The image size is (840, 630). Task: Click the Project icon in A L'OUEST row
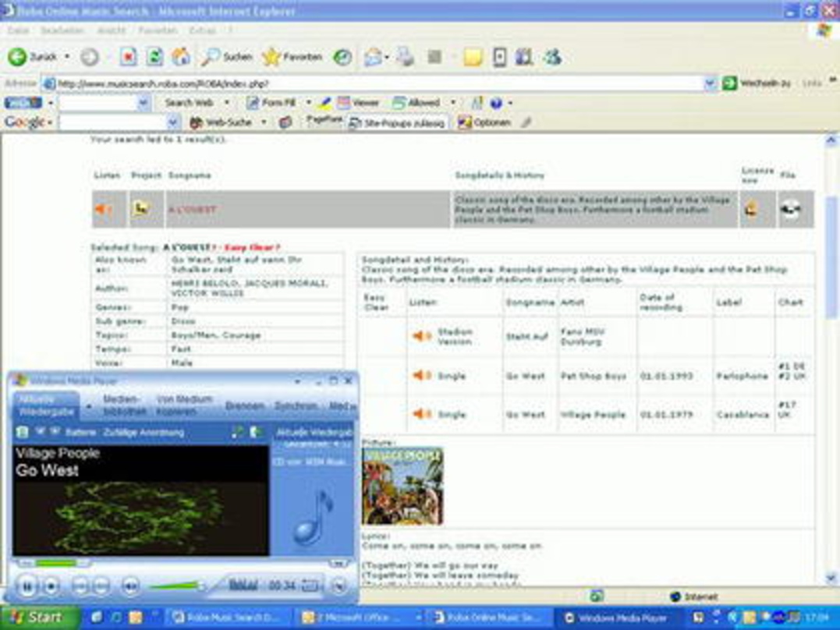140,208
